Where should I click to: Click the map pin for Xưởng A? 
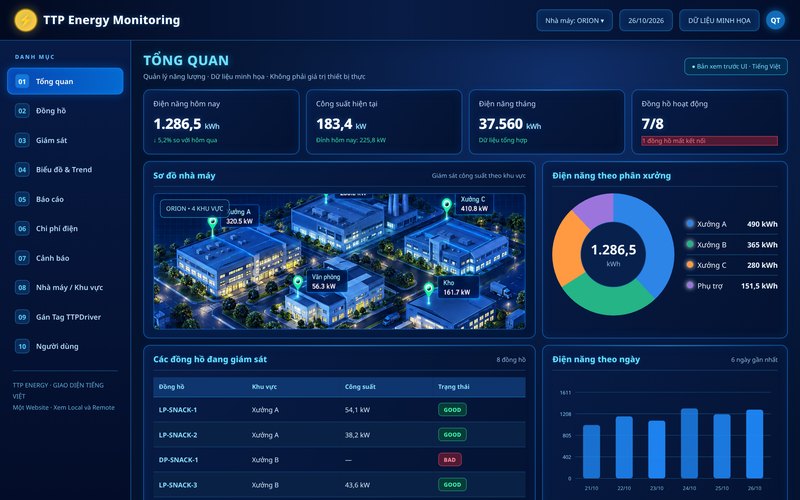click(x=213, y=226)
